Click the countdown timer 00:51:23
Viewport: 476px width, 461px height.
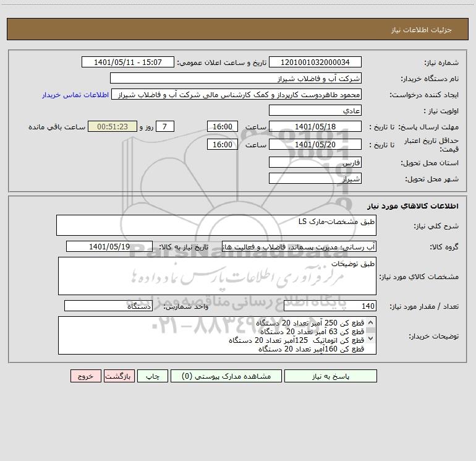113,126
